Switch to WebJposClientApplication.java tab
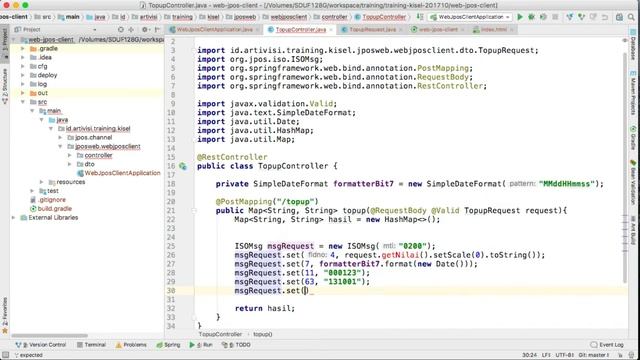640x360 pixels. point(214,29)
